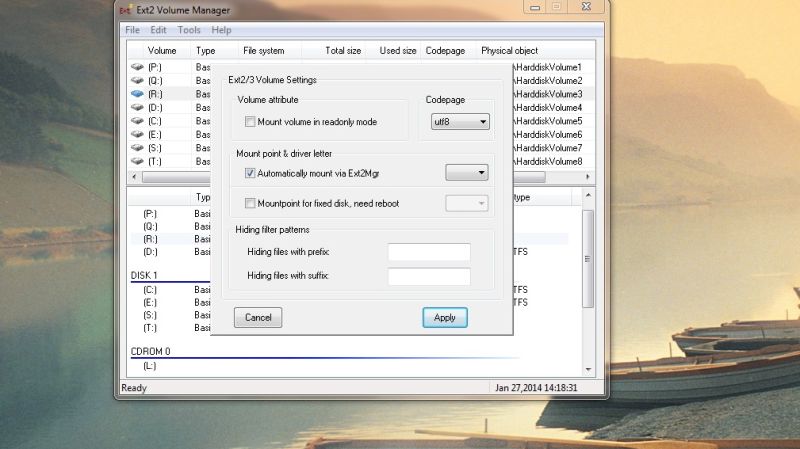Viewport: 800px width, 449px height.
Task: Sort by the File system column header
Action: (x=264, y=51)
